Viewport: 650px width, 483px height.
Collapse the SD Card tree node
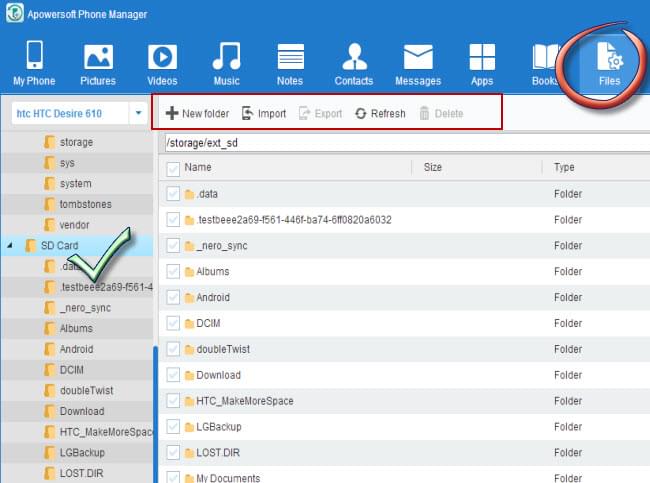tap(10, 245)
